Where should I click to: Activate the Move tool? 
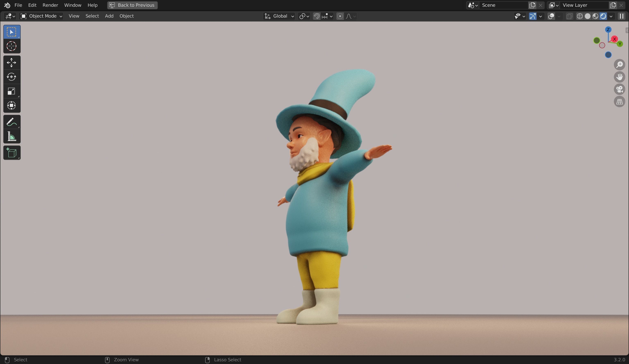[x=11, y=62]
